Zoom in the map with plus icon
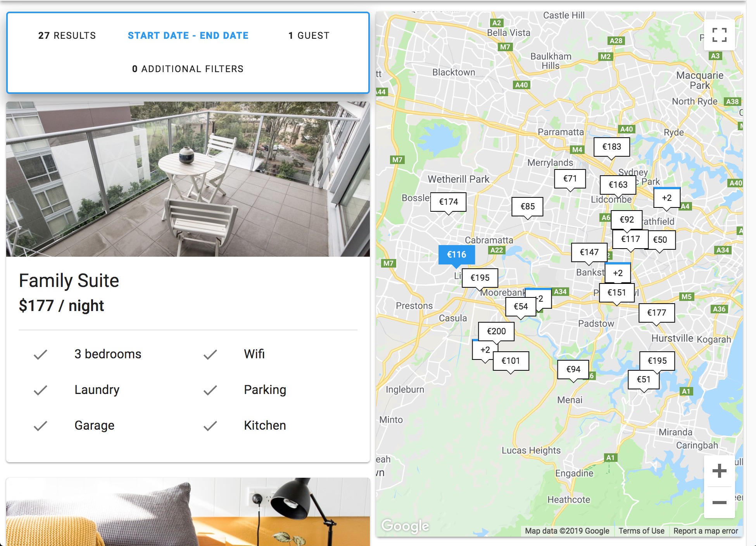This screenshot has height=546, width=756. point(719,471)
